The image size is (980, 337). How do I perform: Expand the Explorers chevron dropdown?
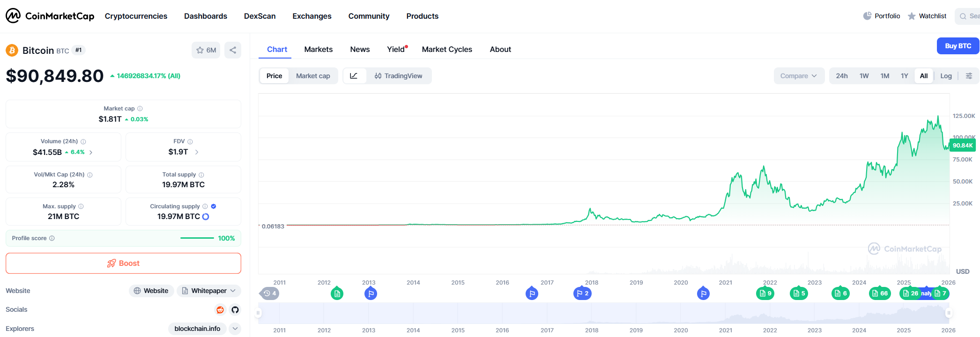235,329
